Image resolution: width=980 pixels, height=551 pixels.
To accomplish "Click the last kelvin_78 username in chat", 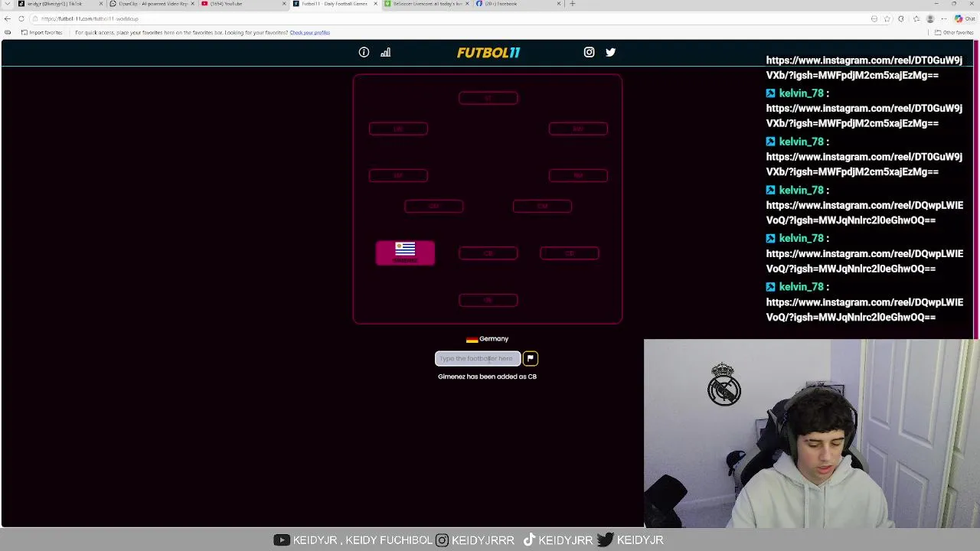I will tap(801, 286).
